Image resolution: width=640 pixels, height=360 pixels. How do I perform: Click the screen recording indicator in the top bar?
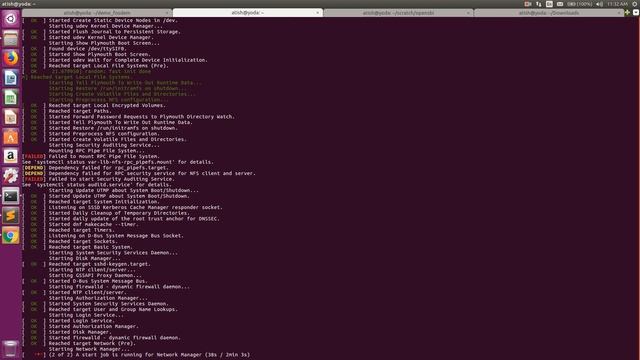528,4
